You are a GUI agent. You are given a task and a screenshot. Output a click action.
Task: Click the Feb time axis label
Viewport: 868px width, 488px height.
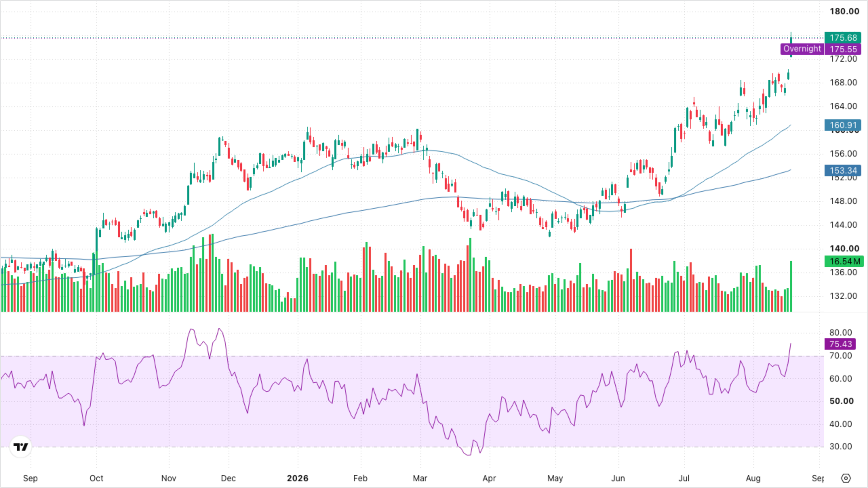tap(360, 479)
